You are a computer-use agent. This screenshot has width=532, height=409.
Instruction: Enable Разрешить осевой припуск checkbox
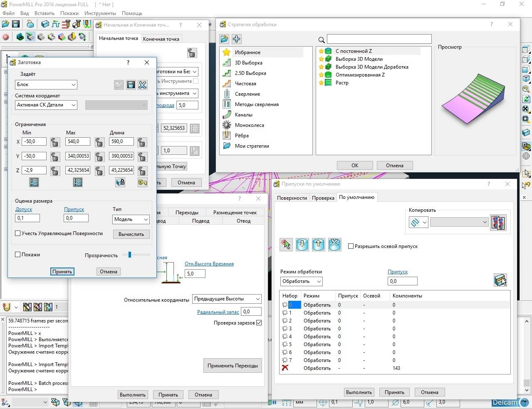pos(351,246)
